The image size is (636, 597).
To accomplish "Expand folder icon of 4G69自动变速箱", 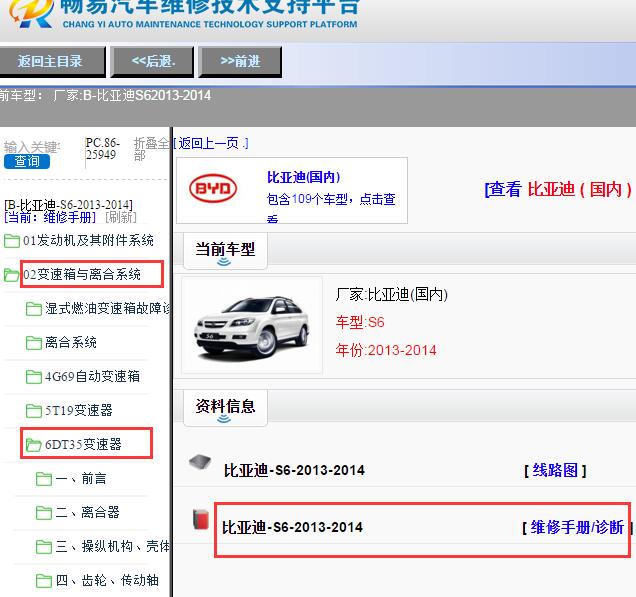I will tap(34, 377).
